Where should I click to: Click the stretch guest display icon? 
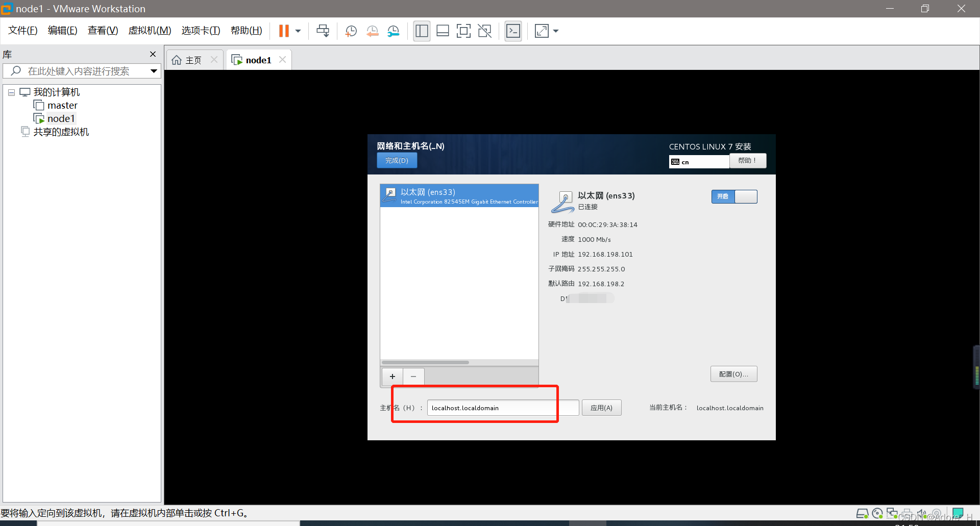click(542, 31)
